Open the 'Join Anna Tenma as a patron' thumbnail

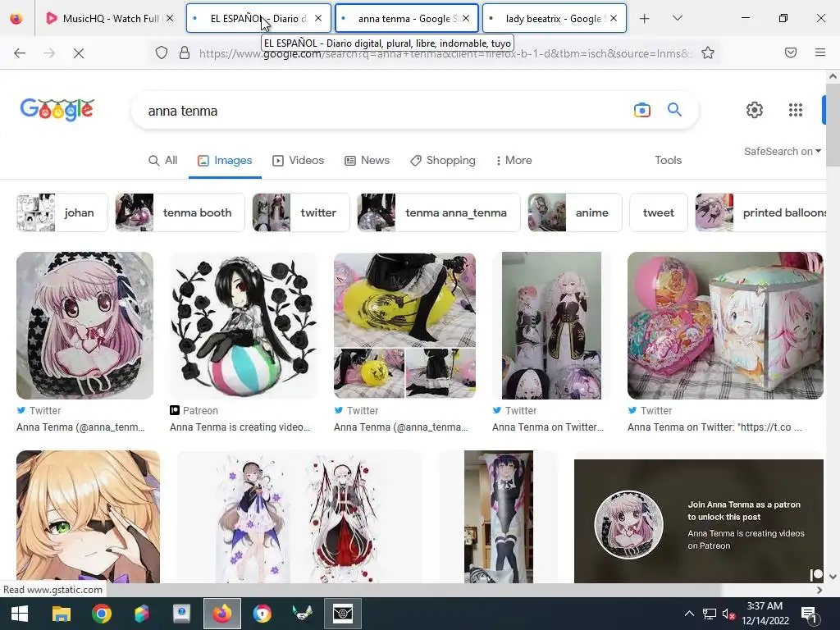pyautogui.click(x=699, y=521)
